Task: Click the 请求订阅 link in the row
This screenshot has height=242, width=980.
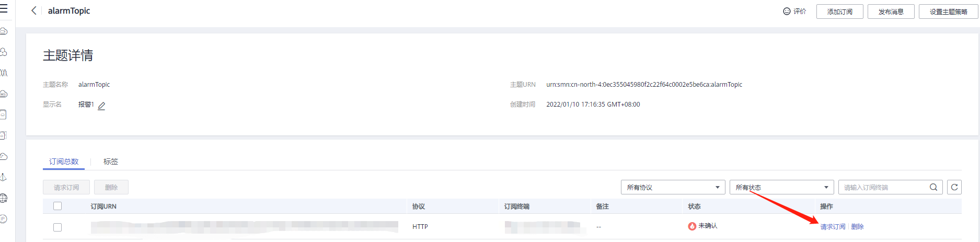Action: click(833, 227)
